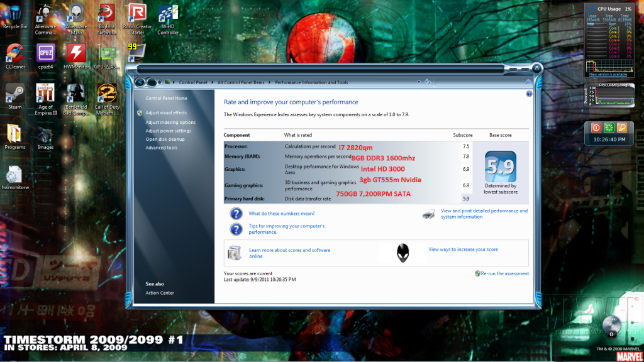Open Action Center under See also
Viewport: 644px width, 362px height.
[x=159, y=293]
